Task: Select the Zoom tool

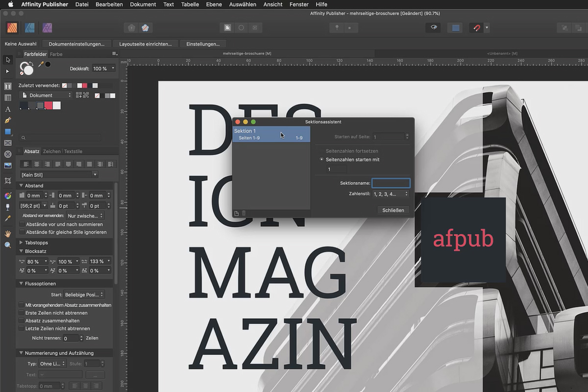Action: 7,245
